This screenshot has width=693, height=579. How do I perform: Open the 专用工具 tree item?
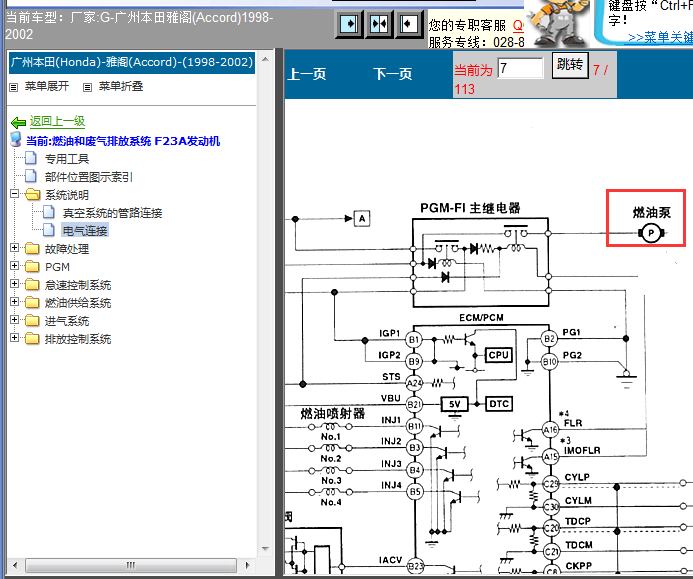click(x=67, y=159)
